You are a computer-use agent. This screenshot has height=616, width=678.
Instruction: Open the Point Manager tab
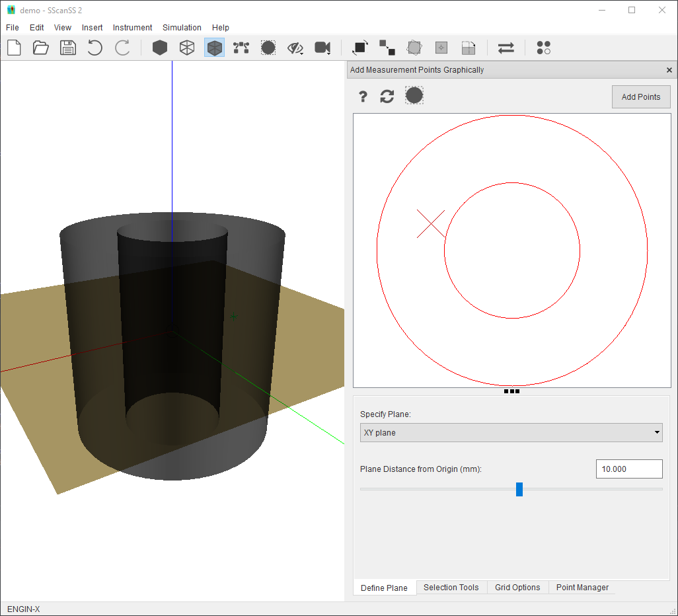pos(582,588)
